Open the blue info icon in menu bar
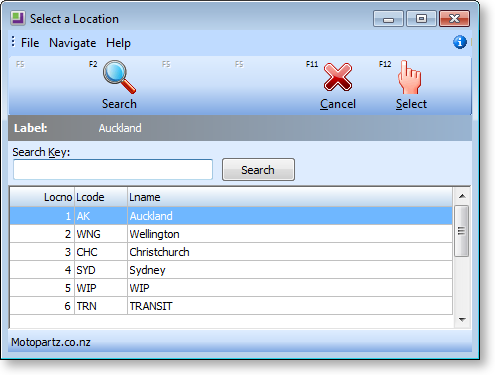Image resolution: width=495 pixels, height=375 pixels. point(460,42)
